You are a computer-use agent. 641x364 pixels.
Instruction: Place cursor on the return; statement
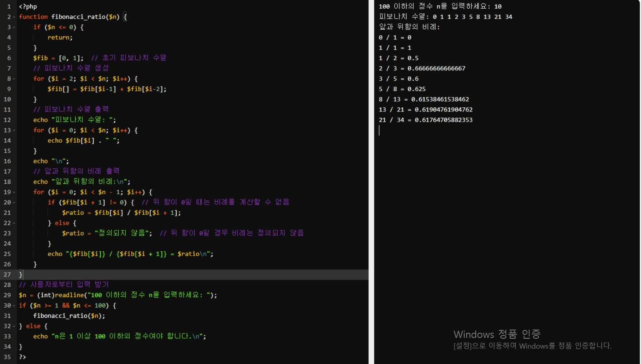(x=60, y=38)
